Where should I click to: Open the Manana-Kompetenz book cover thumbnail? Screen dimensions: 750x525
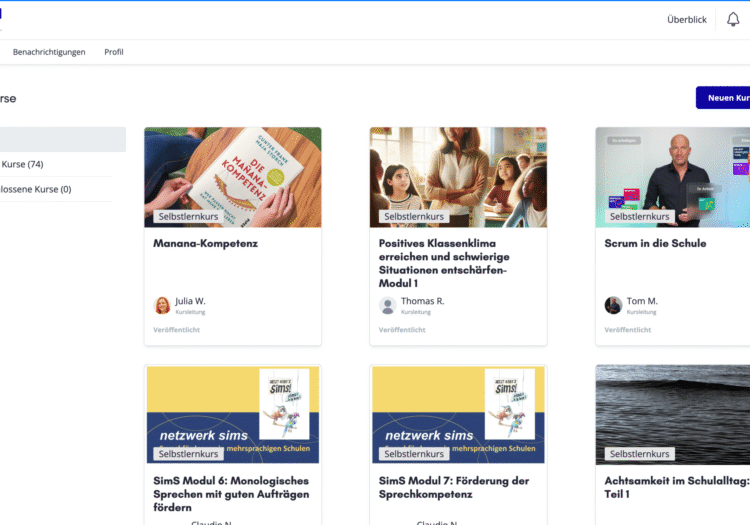coord(233,177)
